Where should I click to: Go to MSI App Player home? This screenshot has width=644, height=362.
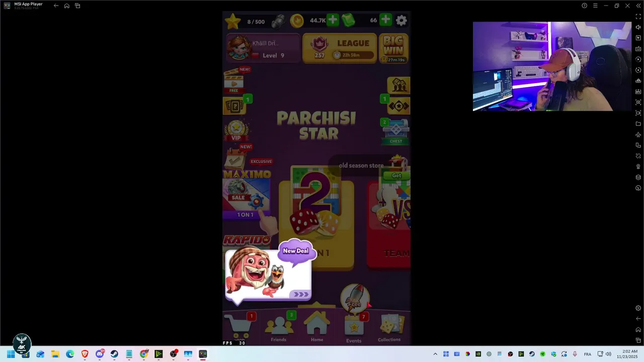(66, 6)
